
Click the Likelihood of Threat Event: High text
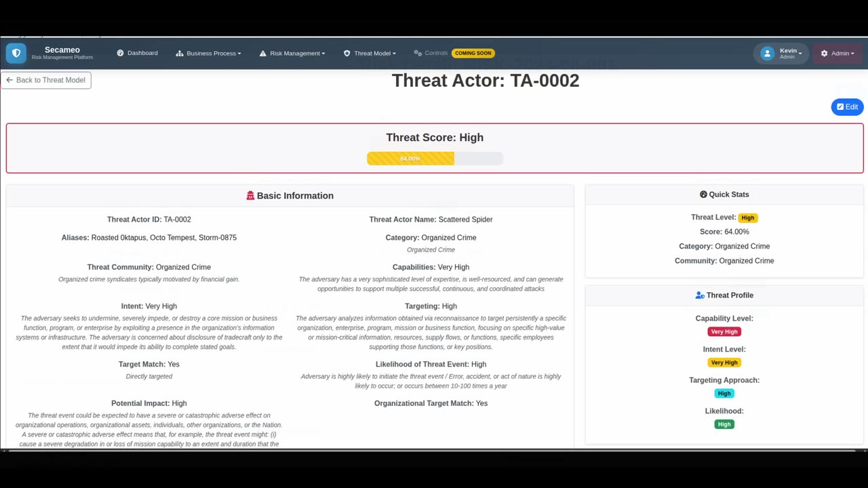tap(431, 365)
